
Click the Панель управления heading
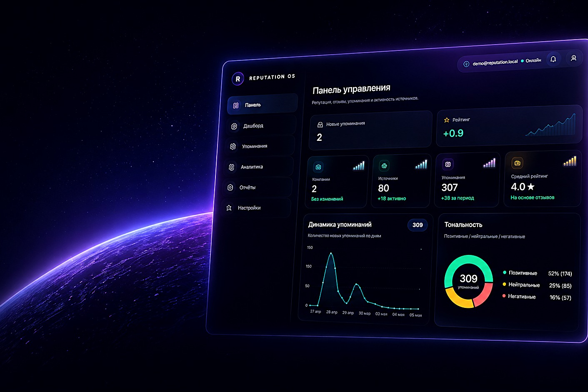point(351,89)
